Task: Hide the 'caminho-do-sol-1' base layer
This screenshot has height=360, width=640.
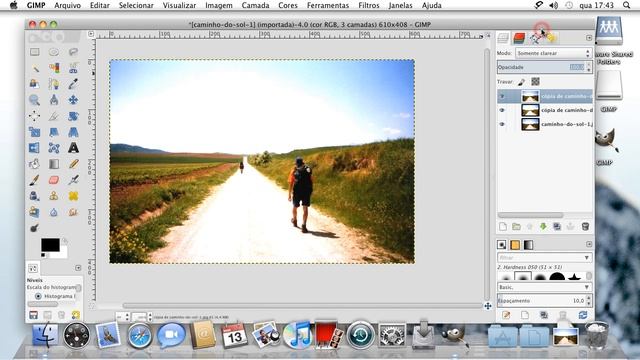Action: pyautogui.click(x=502, y=124)
